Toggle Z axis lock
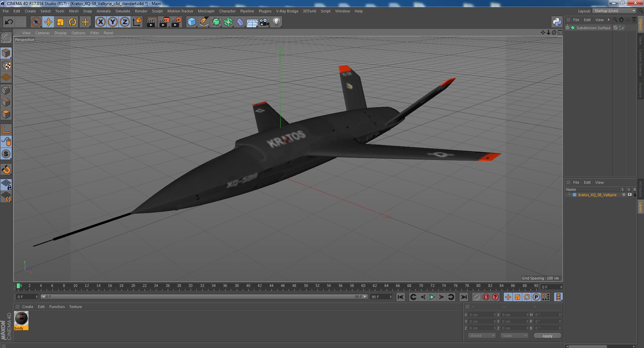Image resolution: width=644 pixels, height=348 pixels. pyautogui.click(x=125, y=22)
